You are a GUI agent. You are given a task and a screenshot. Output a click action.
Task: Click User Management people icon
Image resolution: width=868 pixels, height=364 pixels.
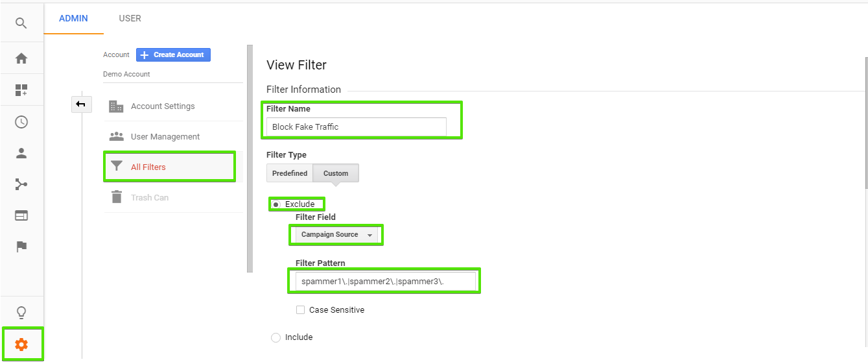[x=116, y=137]
